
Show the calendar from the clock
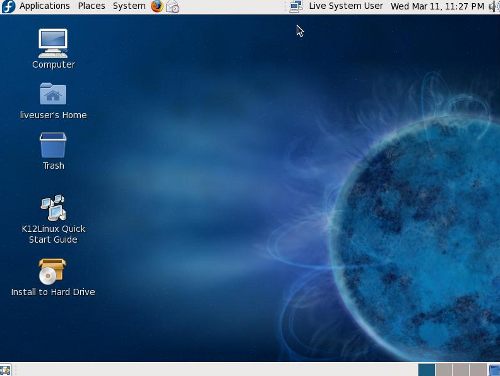pos(437,6)
